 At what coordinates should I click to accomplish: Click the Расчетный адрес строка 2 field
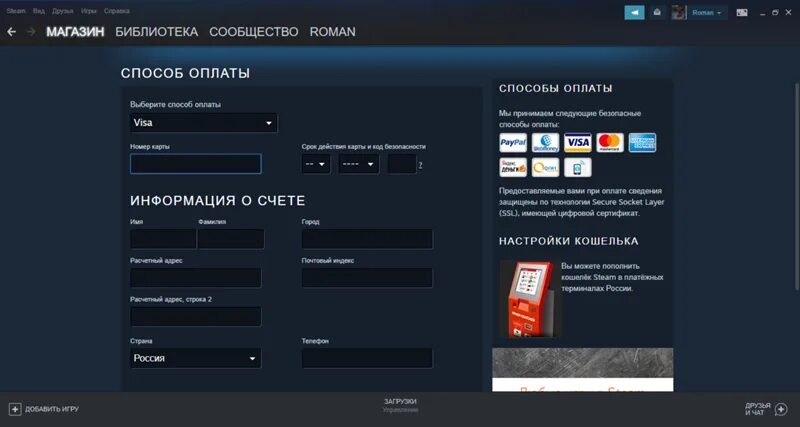195,316
